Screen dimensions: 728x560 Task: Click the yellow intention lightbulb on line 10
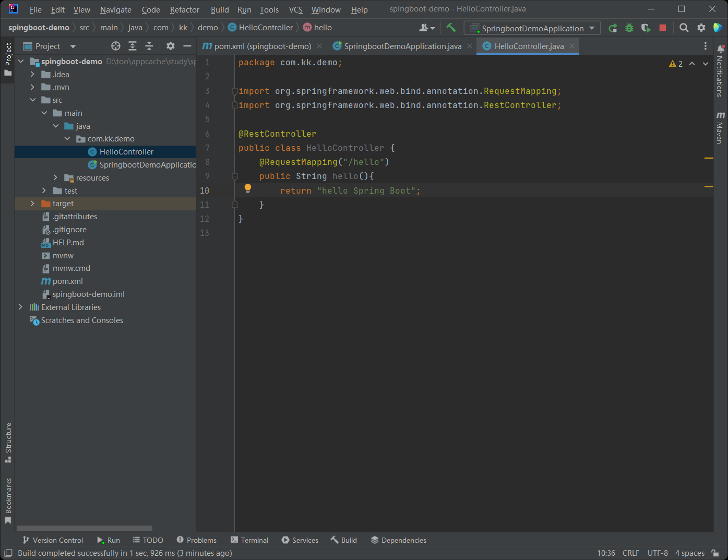point(248,188)
